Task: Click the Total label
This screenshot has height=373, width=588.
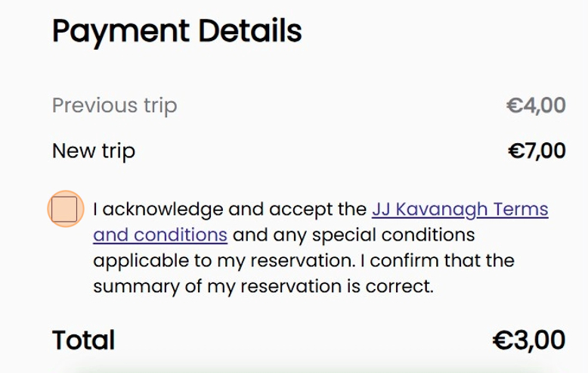Action: [83, 340]
